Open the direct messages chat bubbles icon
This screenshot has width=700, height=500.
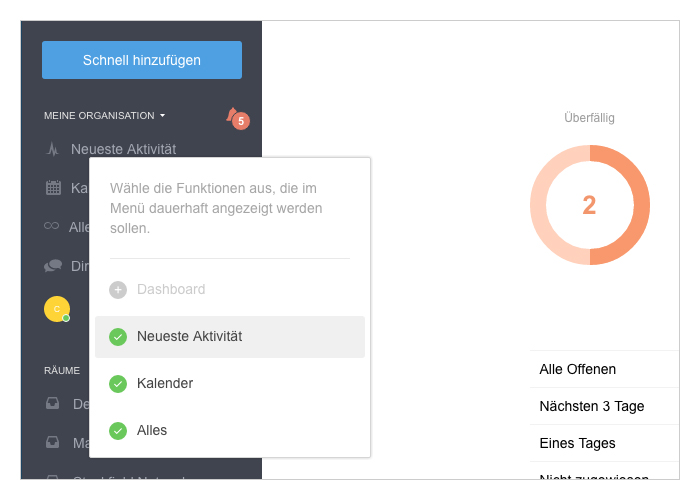click(53, 266)
